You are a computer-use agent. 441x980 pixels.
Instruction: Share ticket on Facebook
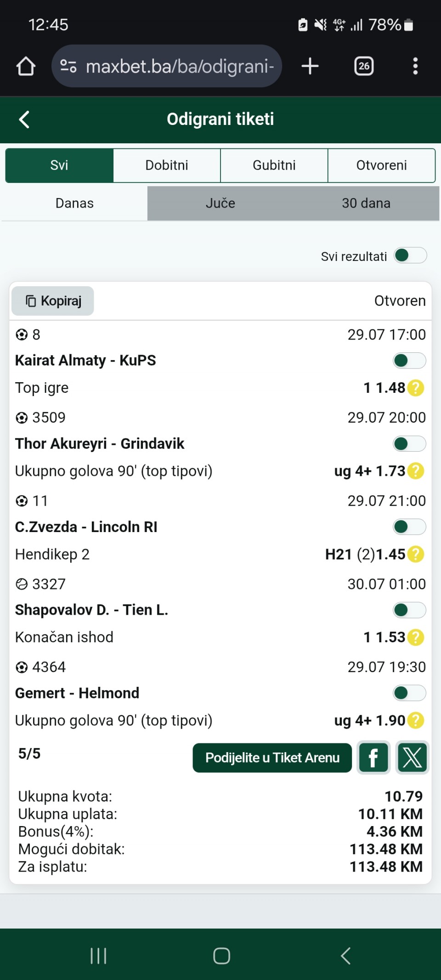pyautogui.click(x=373, y=757)
